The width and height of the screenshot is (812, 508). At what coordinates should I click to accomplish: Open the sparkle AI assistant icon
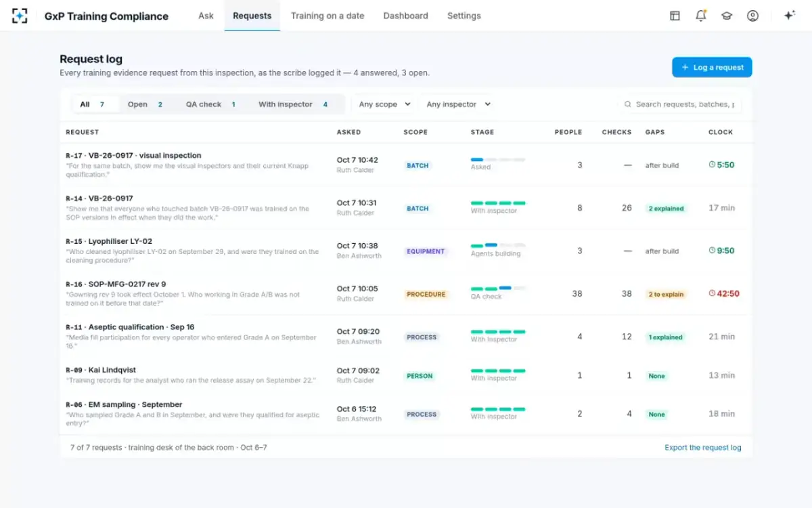pyautogui.click(x=789, y=16)
